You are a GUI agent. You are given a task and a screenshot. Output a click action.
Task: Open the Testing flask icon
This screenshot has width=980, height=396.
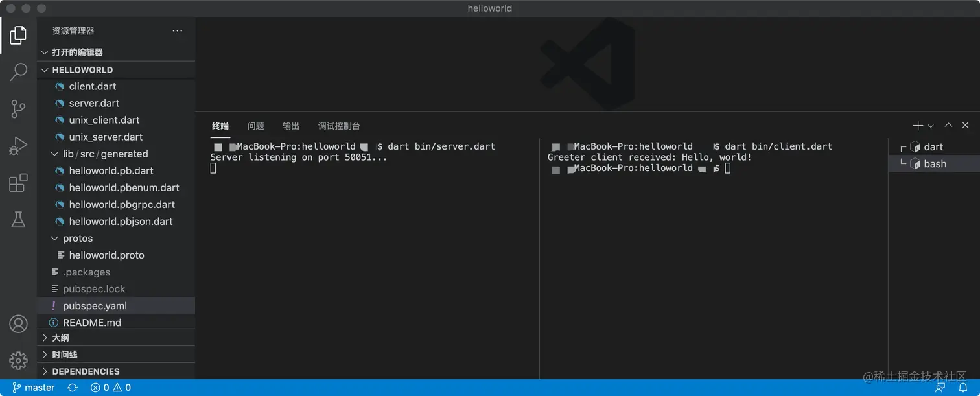point(18,220)
